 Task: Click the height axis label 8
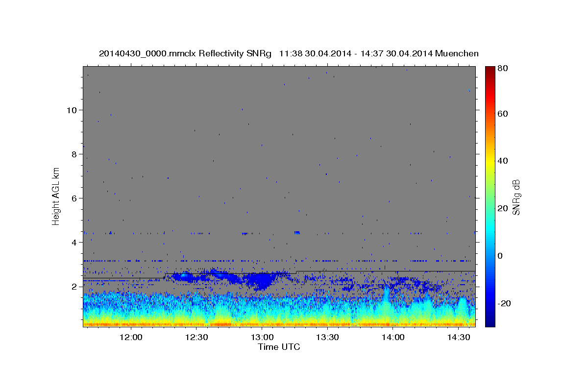pos(73,154)
